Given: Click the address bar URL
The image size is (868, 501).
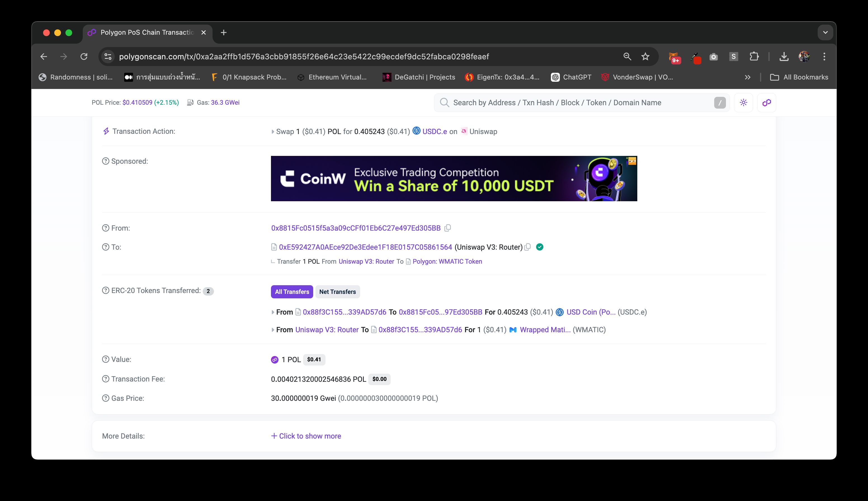Looking at the screenshot, I should [304, 57].
